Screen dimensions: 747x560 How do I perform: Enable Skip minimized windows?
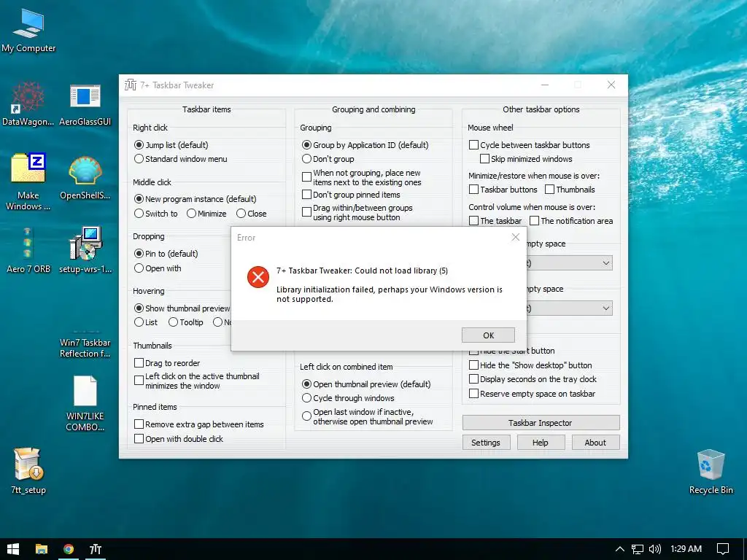coord(526,158)
